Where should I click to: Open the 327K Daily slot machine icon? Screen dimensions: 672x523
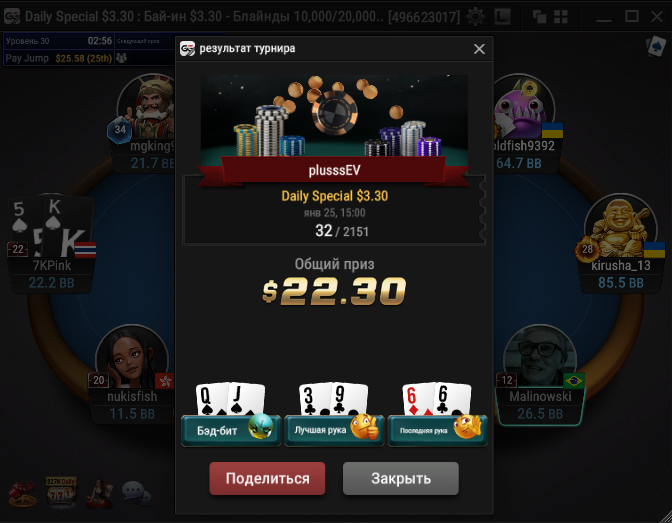(61, 492)
